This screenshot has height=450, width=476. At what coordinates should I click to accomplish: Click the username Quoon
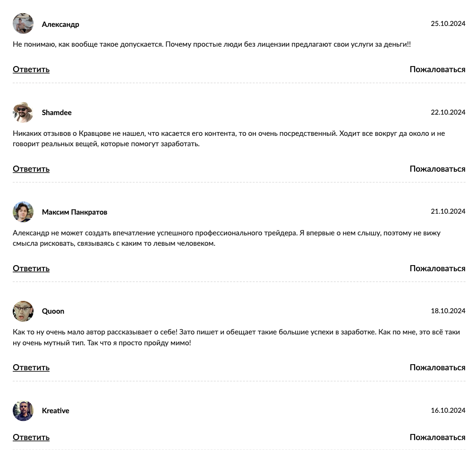point(53,311)
